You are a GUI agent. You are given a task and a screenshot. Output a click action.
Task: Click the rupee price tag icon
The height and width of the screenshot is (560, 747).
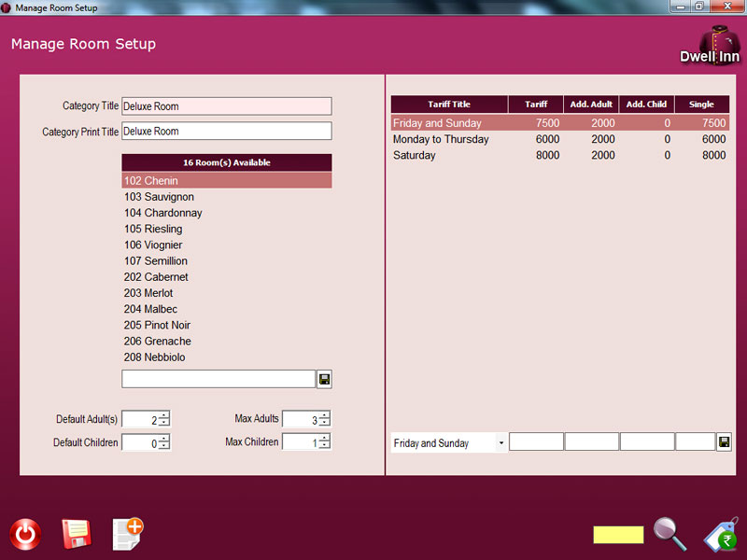(720, 536)
